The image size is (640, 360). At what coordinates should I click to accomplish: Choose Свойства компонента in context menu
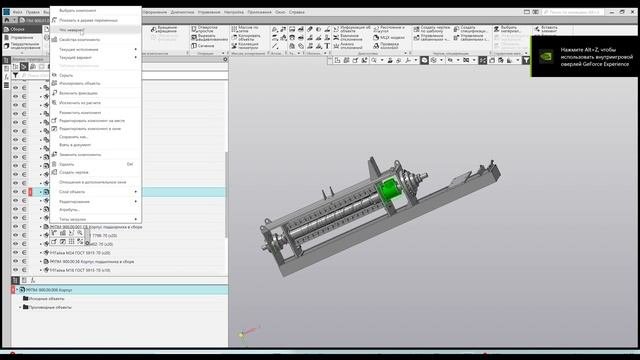click(96, 40)
